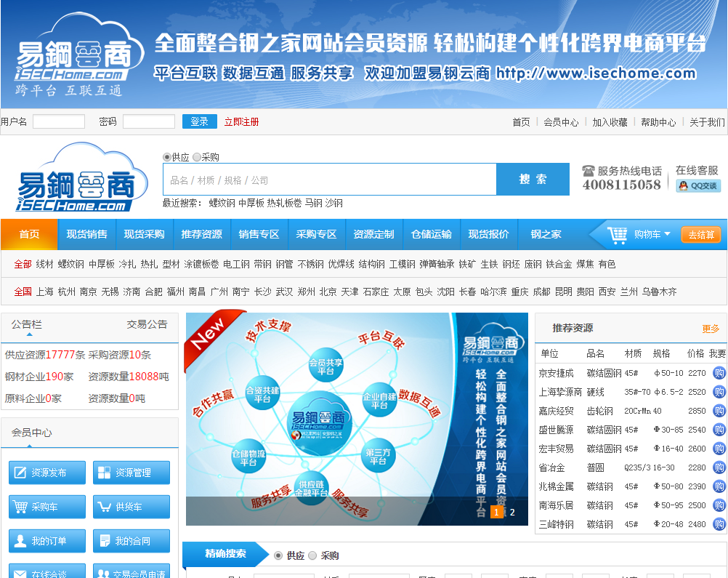This screenshot has height=578, width=728.
Task: Open 销售专区 navigation tab
Action: click(x=259, y=234)
